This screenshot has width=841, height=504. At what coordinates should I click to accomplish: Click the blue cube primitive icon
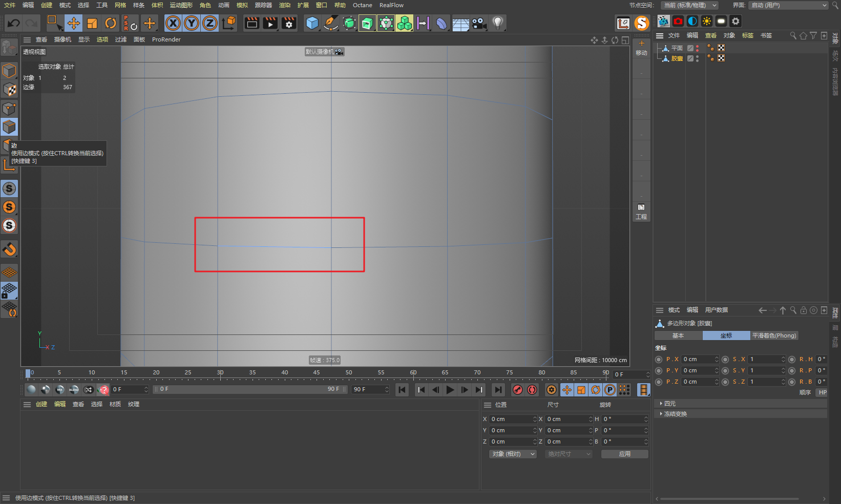pos(312,23)
